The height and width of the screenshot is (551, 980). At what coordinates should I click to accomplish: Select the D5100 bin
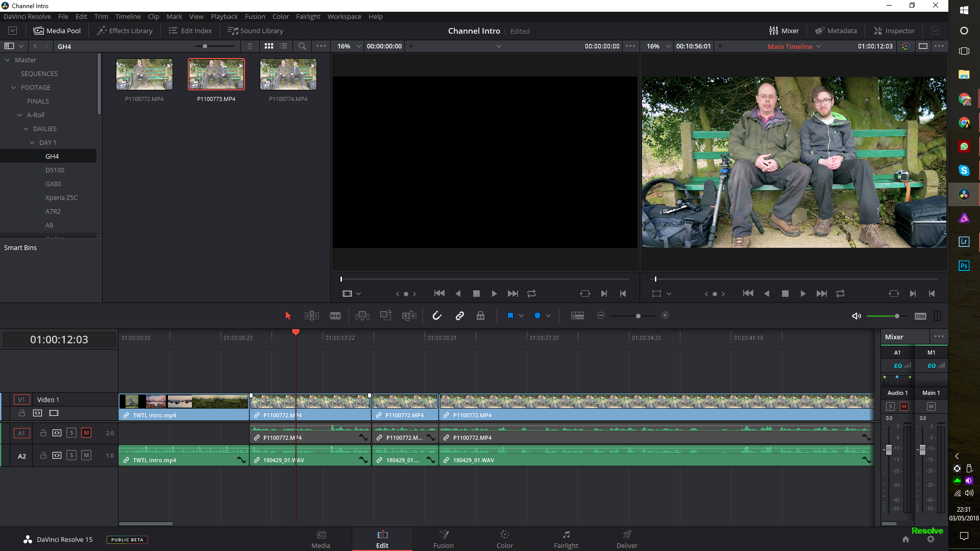pyautogui.click(x=55, y=170)
